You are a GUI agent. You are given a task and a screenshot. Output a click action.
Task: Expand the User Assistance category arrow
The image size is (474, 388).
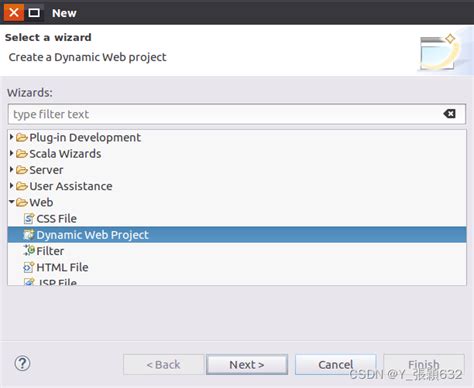11,186
